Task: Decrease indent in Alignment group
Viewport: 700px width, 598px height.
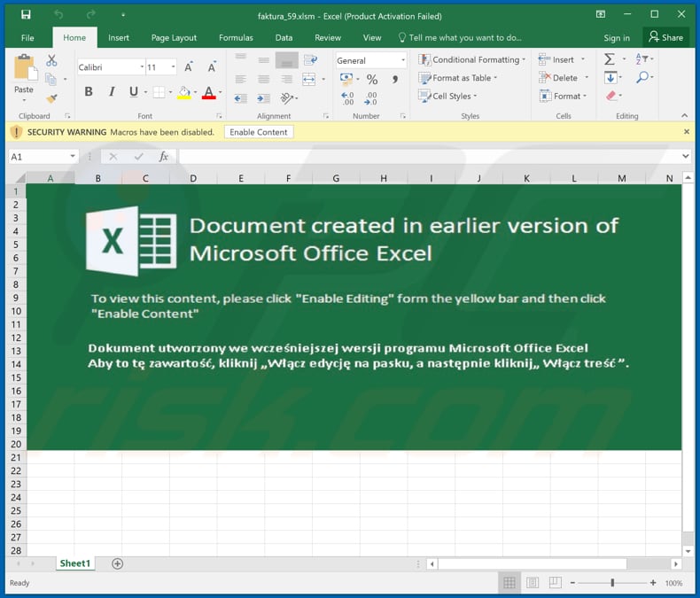Action: click(241, 98)
